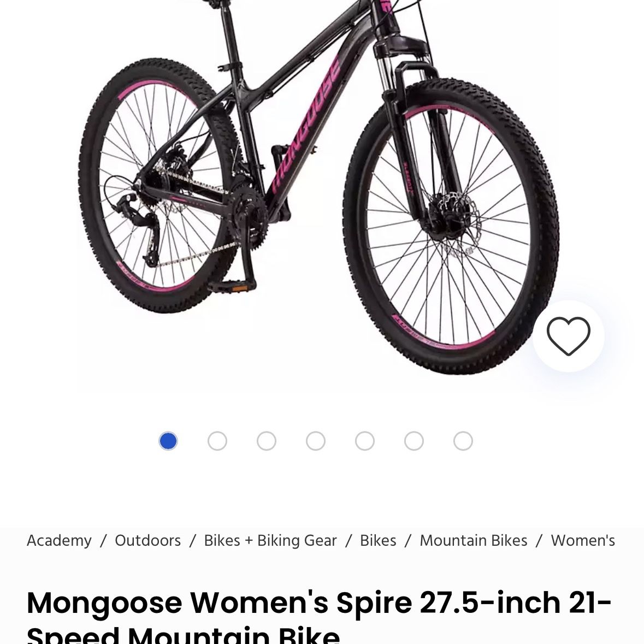Select the seventh carousel dot

coord(463,441)
